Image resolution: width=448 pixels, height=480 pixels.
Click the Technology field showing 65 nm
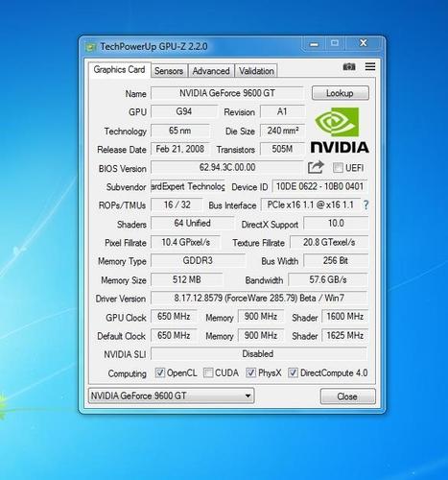pyautogui.click(x=180, y=131)
